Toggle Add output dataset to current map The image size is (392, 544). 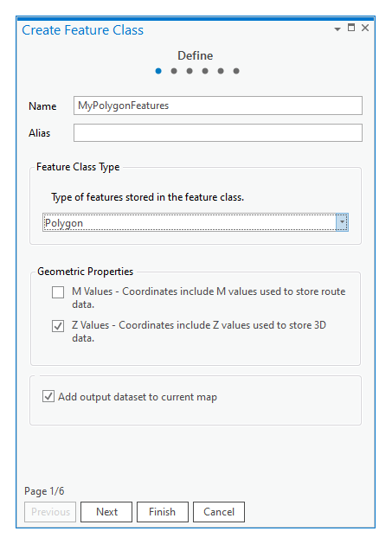(48, 396)
